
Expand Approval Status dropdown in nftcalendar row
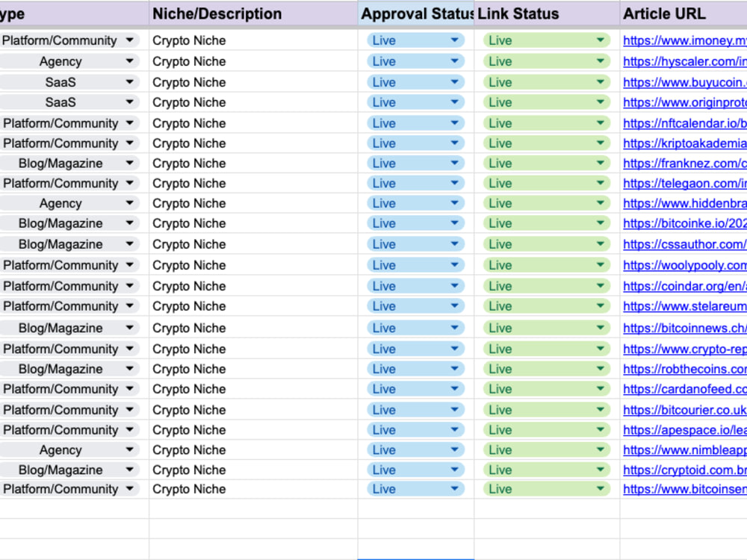[454, 123]
